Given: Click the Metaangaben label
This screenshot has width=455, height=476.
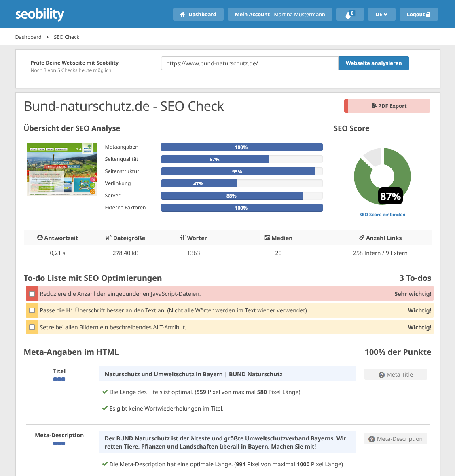Looking at the screenshot, I should 122,147.
